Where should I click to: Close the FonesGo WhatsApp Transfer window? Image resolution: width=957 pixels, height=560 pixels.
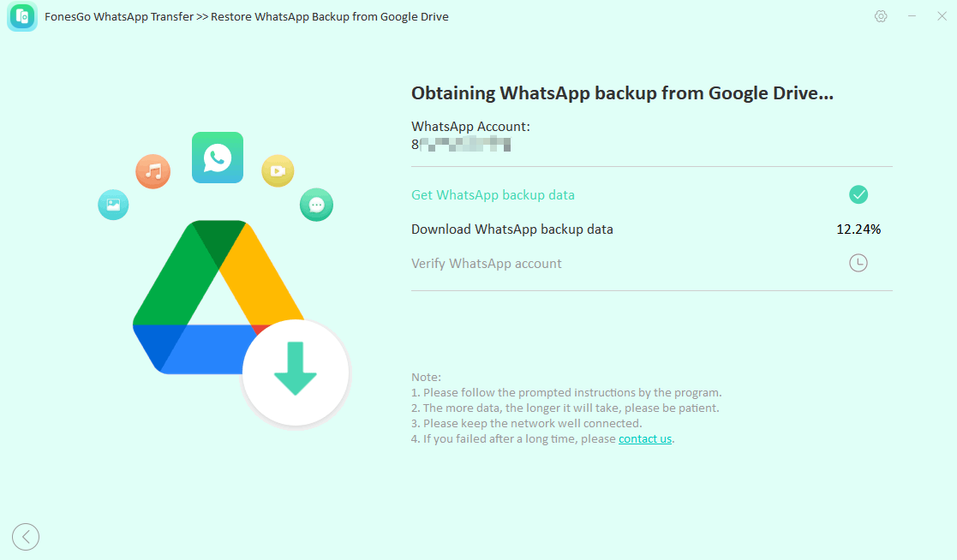[942, 16]
